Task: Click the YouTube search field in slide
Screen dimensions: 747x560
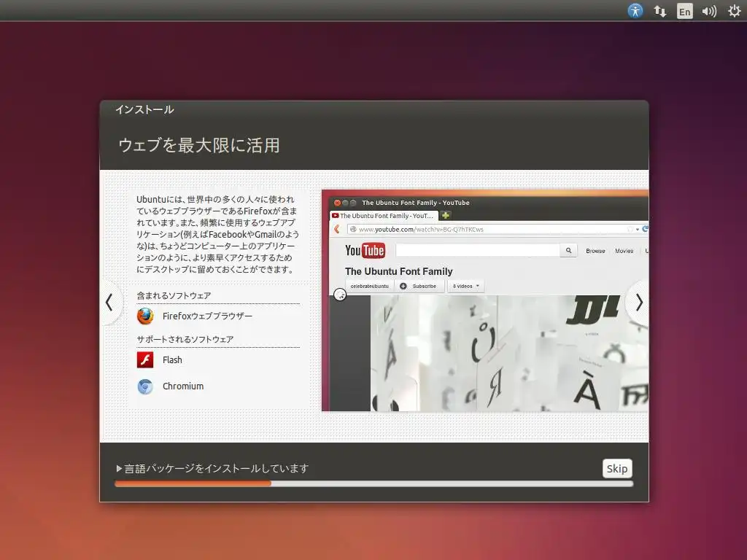Action: pos(477,251)
